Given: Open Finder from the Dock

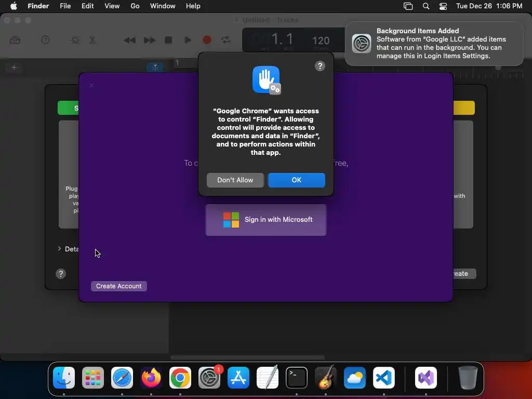Looking at the screenshot, I should pyautogui.click(x=64, y=378).
